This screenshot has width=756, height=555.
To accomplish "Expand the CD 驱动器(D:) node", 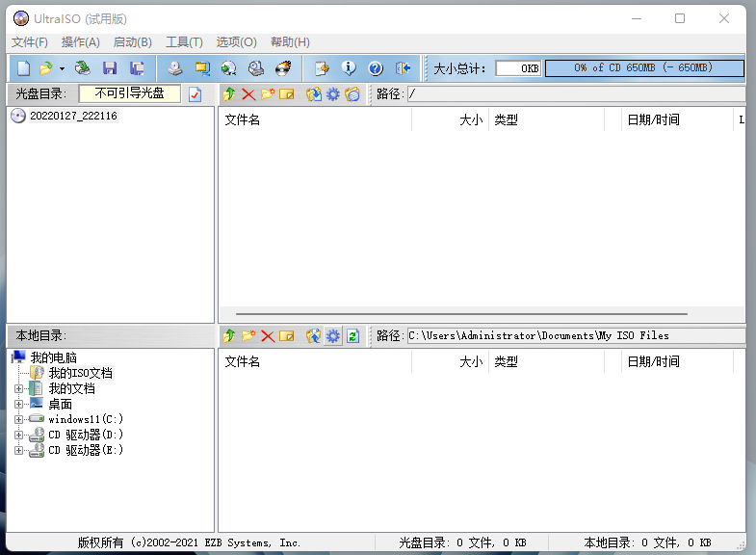I will (x=18, y=435).
